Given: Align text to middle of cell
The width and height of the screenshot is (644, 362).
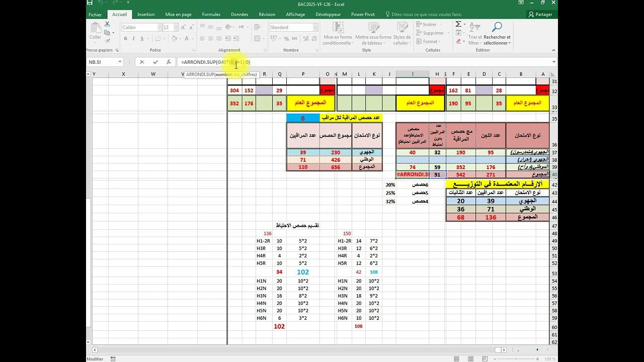Looking at the screenshot, I should pyautogui.click(x=210, y=28).
